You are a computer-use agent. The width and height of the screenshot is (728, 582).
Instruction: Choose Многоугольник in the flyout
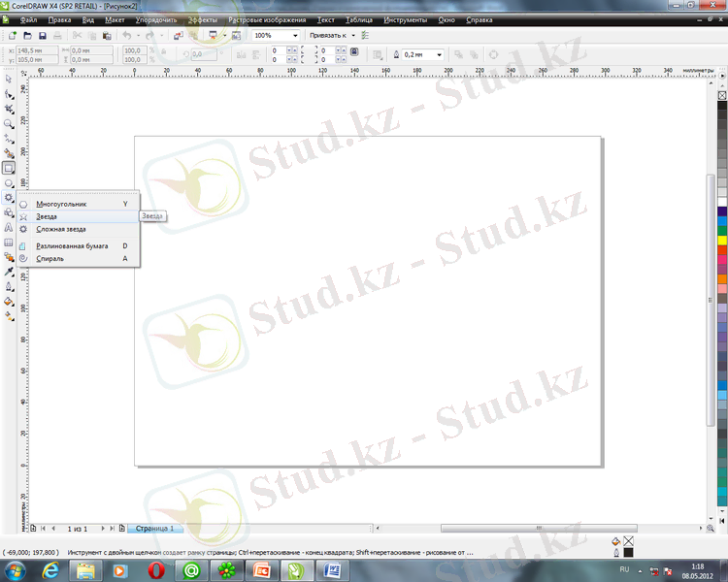[x=78, y=204]
